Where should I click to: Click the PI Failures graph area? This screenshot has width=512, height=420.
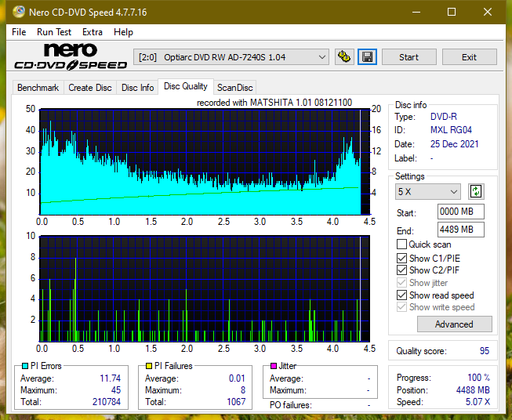(x=205, y=289)
